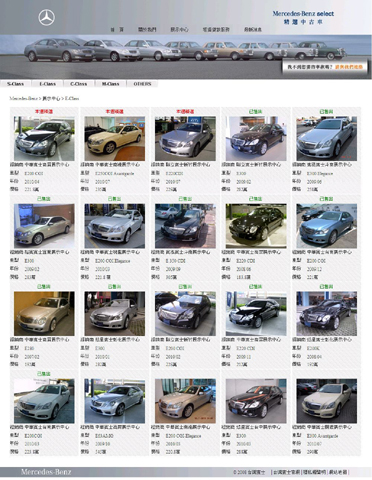372x480 pixels.
Task: Click the Mercedes-Benz select title
Action: (303, 14)
